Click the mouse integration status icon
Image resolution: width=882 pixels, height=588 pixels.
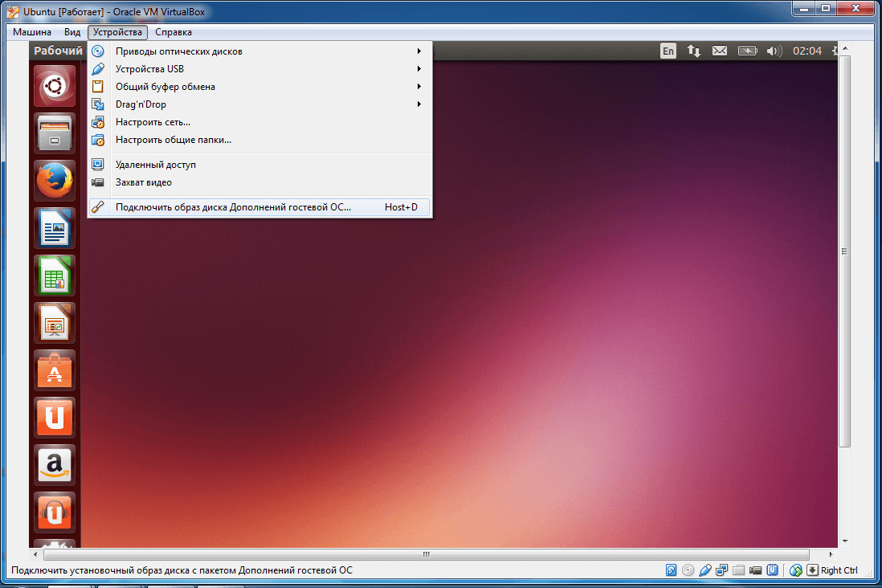point(795,570)
